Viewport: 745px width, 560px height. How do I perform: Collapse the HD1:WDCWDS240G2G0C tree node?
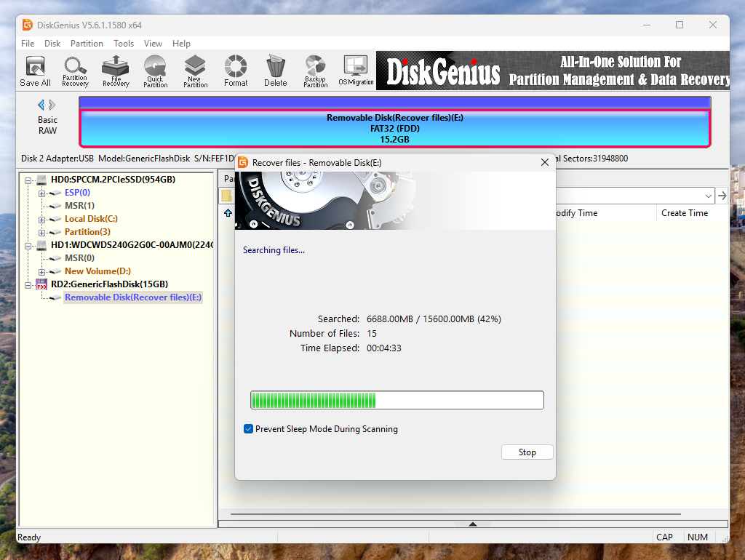[28, 246]
